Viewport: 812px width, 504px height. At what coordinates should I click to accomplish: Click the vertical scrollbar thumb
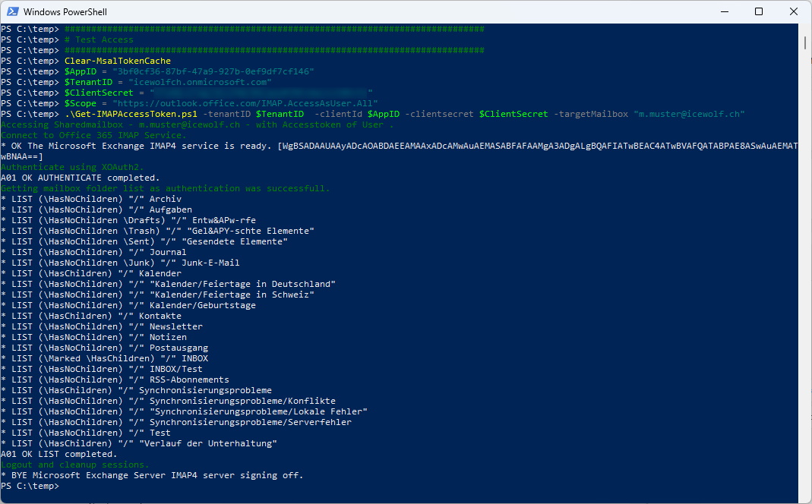805,43
